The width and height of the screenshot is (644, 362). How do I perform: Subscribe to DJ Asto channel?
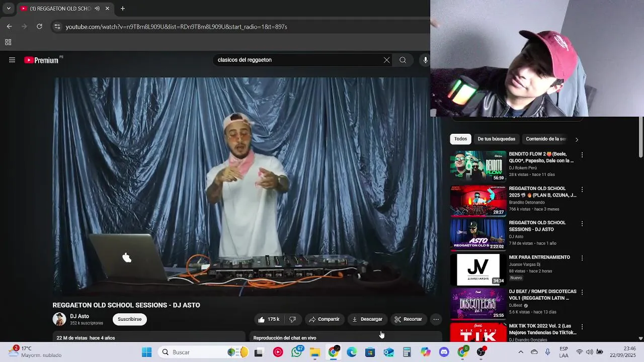point(129,319)
